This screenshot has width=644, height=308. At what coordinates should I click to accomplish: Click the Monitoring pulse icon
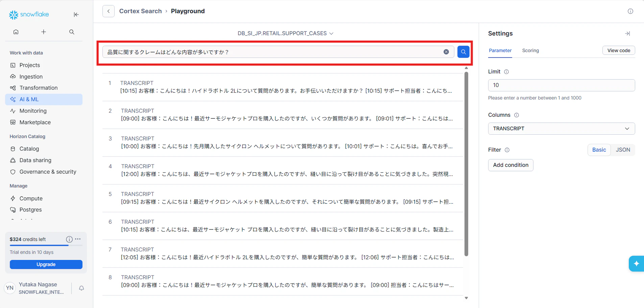click(13, 111)
